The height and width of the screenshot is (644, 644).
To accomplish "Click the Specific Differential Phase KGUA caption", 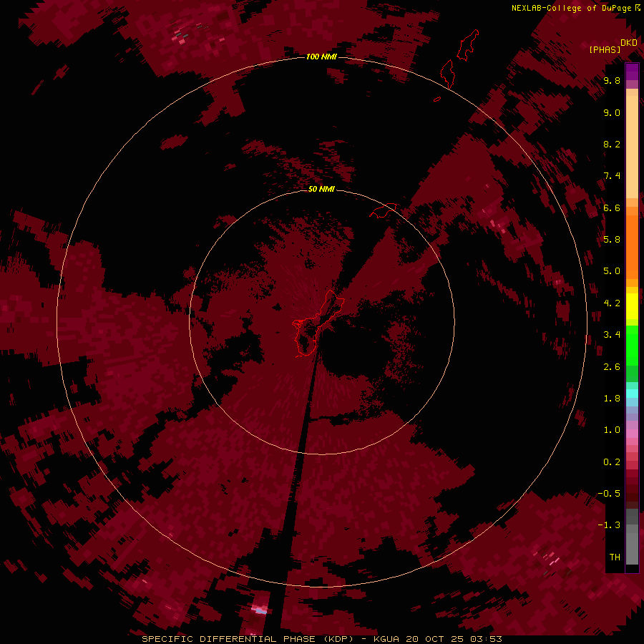I will (x=322, y=639).
